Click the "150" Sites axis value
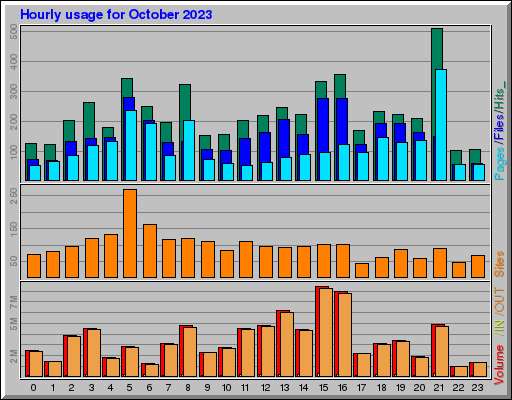Image resolution: width=512 pixels, height=400 pixels. pyautogui.click(x=14, y=229)
